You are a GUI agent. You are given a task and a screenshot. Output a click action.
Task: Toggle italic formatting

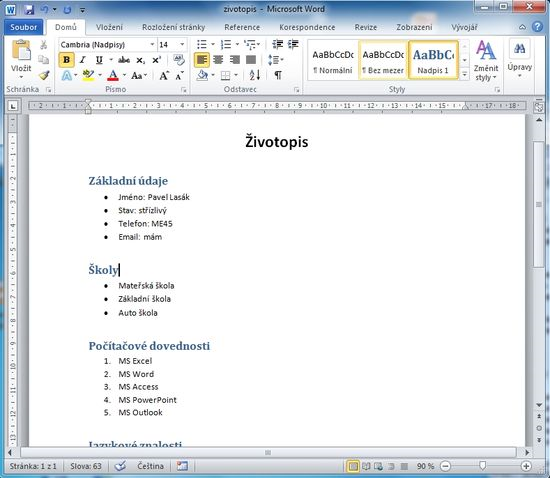coord(82,60)
